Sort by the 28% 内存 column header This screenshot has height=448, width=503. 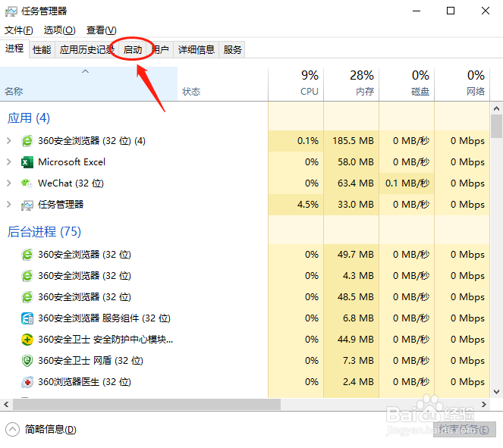click(x=351, y=84)
